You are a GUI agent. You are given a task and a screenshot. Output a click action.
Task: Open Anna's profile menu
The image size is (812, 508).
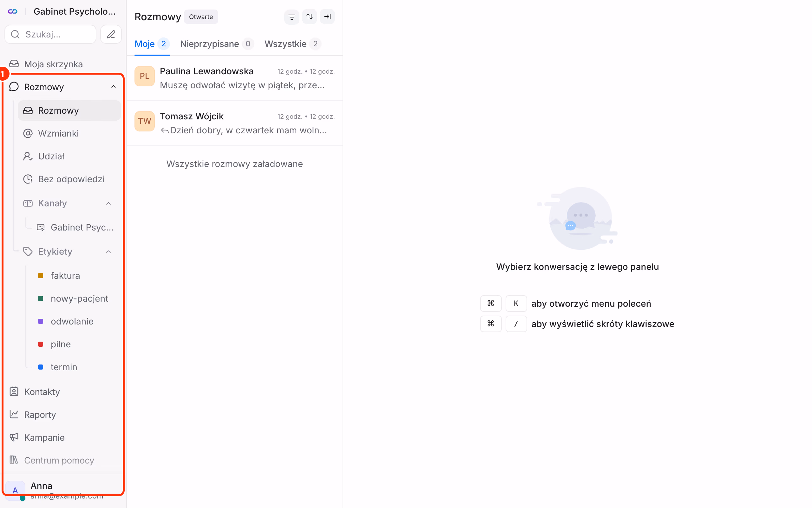point(63,491)
